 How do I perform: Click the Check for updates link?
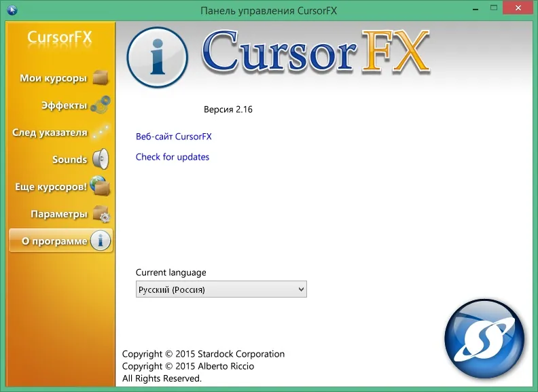click(173, 157)
